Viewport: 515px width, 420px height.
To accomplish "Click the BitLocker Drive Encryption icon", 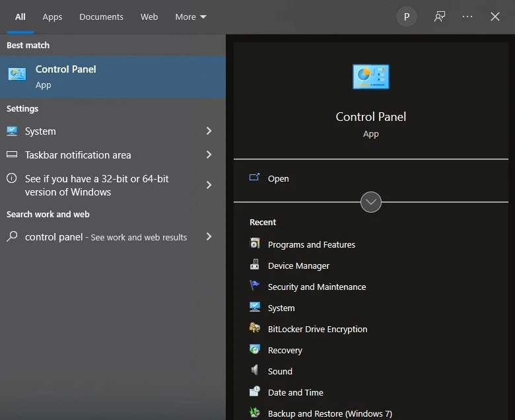I will click(255, 329).
